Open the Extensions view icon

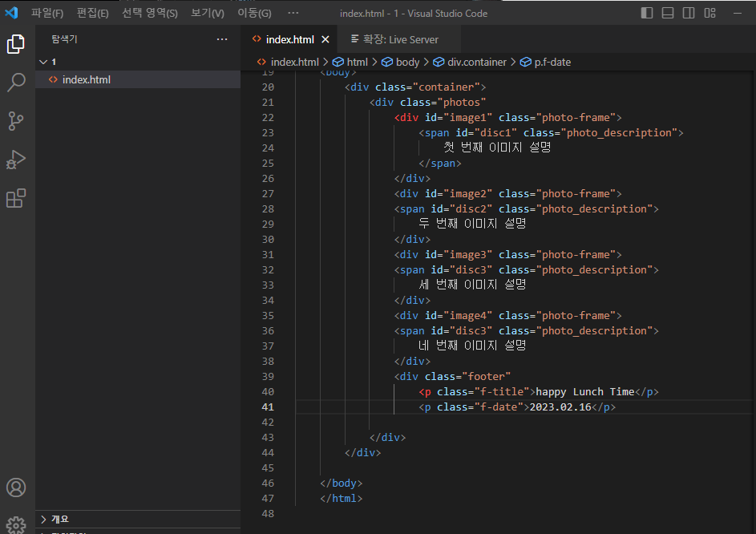point(16,198)
